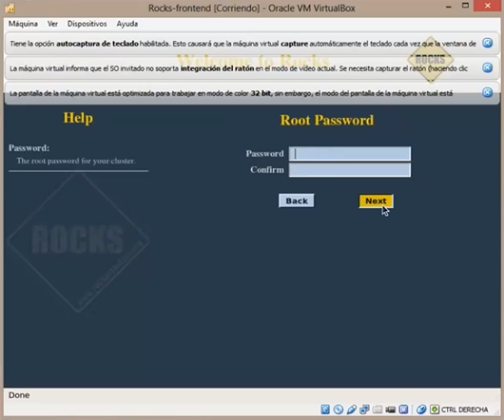Dismiss the keyboard auto-capture notification
This screenshot has height=420, width=504.
pyautogui.click(x=488, y=43)
